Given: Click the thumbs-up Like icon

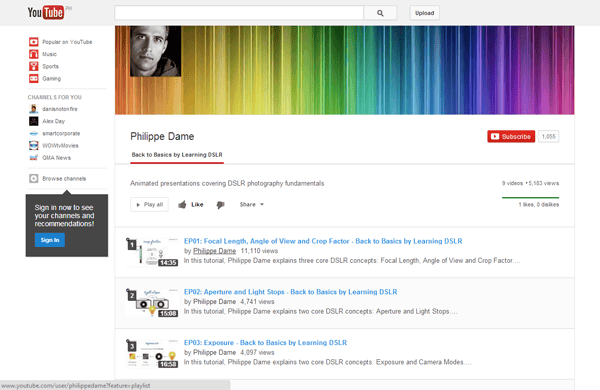Looking at the screenshot, I should 182,205.
